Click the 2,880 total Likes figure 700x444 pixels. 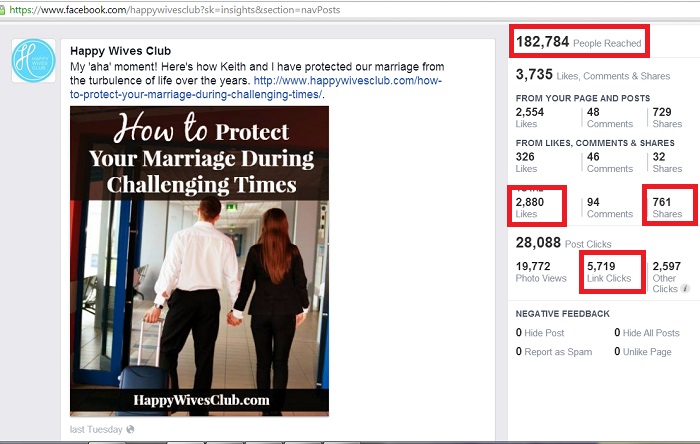click(530, 207)
